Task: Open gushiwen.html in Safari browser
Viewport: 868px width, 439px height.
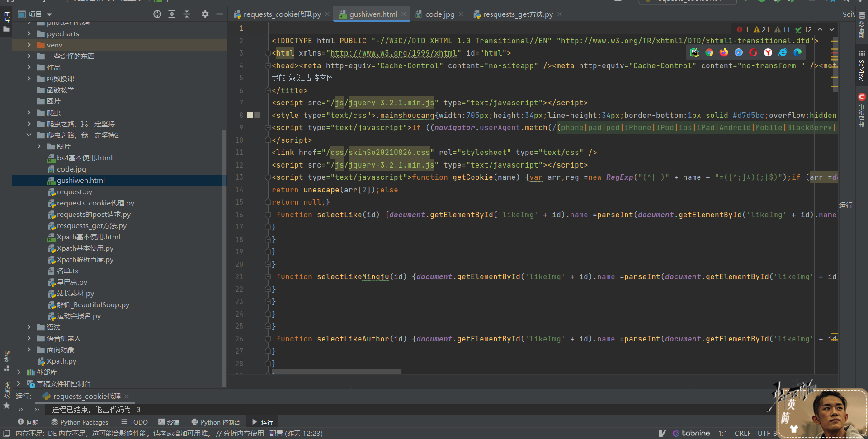Action: pyautogui.click(x=739, y=52)
